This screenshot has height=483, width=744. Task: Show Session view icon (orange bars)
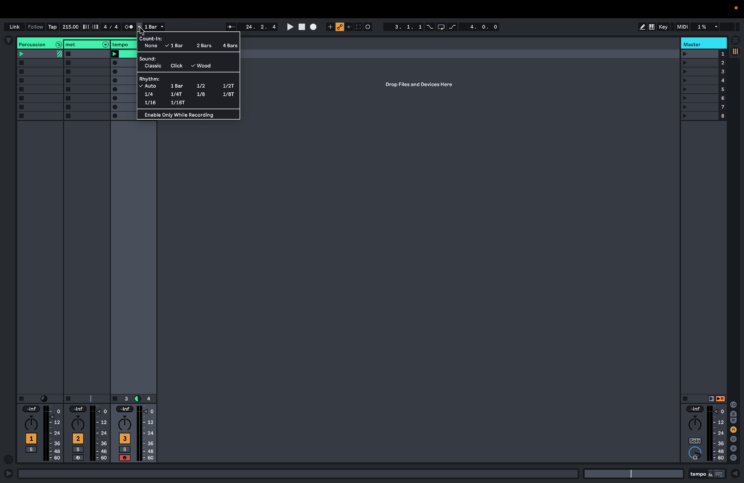[x=735, y=52]
